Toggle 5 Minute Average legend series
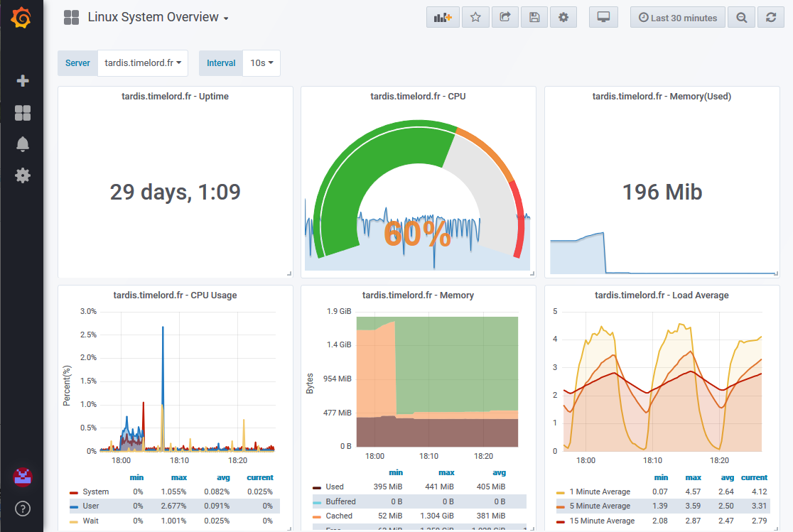Viewport: 793px width, 532px height. click(600, 506)
